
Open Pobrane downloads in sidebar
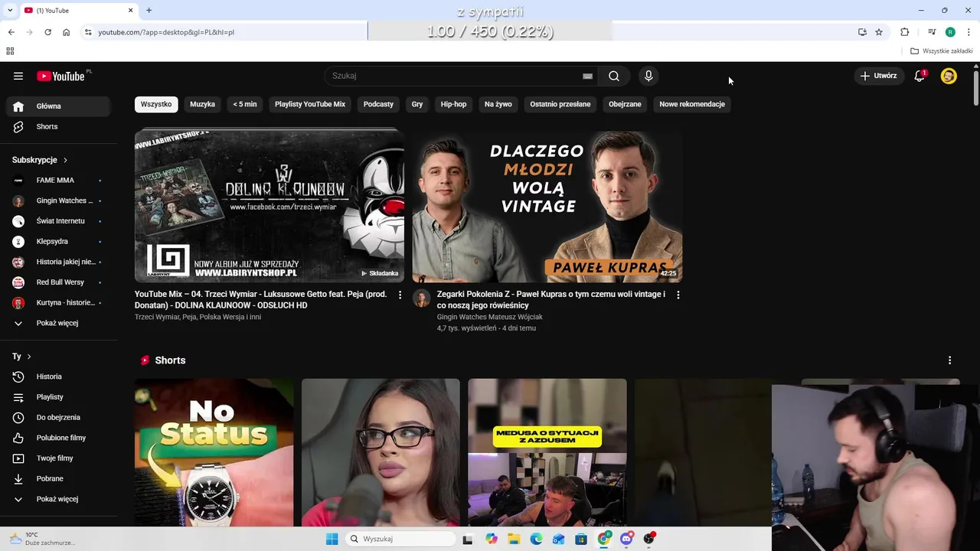point(58,478)
